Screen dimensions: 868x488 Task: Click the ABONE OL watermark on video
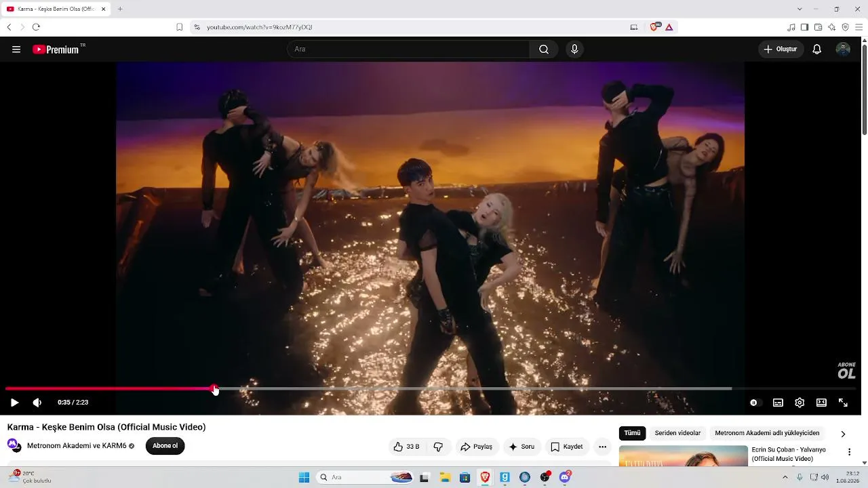pyautogui.click(x=846, y=370)
